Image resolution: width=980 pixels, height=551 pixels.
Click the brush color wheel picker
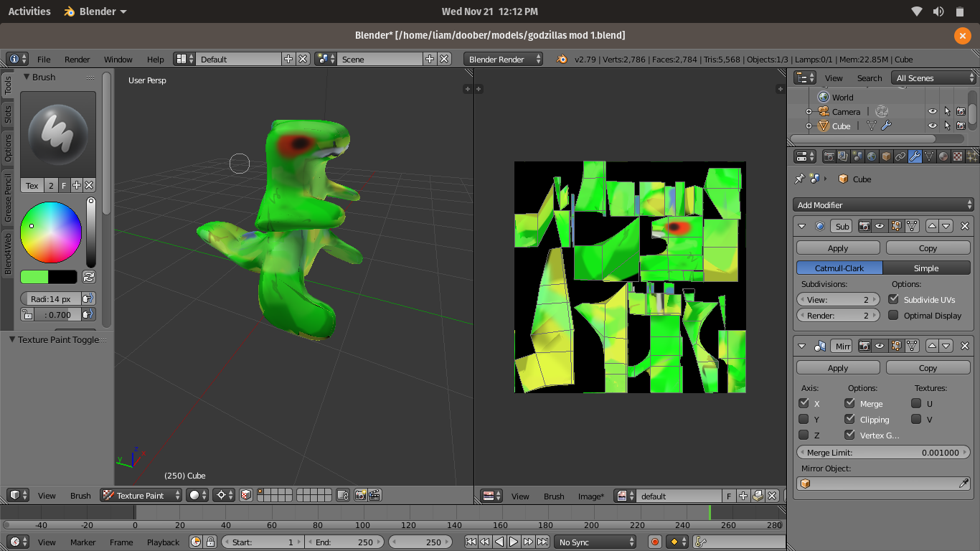51,232
